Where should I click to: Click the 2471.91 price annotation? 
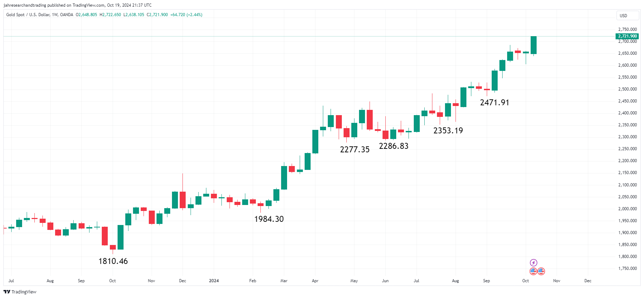[494, 102]
